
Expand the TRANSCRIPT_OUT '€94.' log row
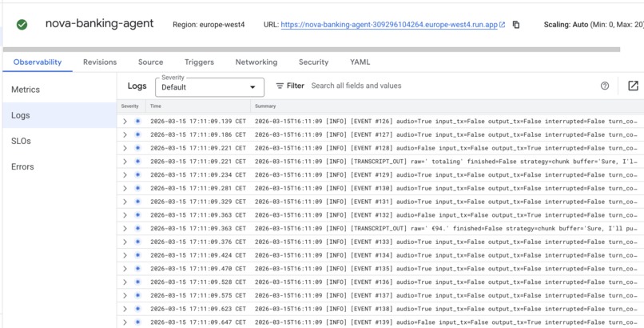[x=125, y=228]
